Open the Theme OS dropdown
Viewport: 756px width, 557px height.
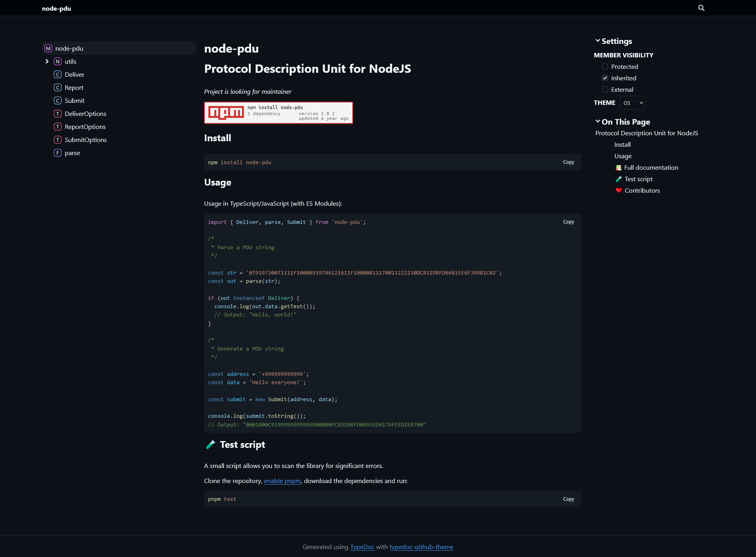pos(633,103)
